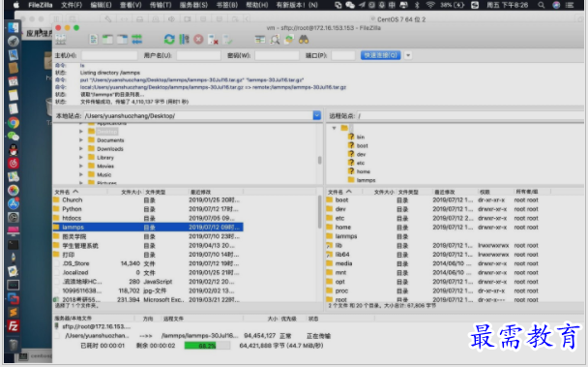Expand the Desktop folder in local tree
This screenshot has height=367, width=588.
pyautogui.click(x=81, y=132)
